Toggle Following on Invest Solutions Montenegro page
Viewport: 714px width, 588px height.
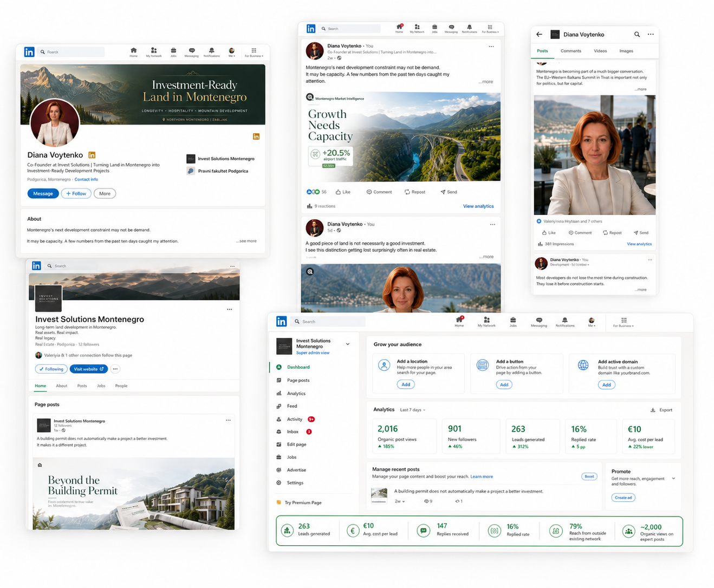pos(50,369)
